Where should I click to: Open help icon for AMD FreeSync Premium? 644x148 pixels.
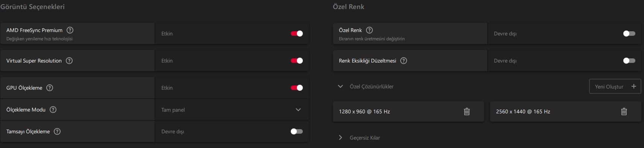click(70, 30)
